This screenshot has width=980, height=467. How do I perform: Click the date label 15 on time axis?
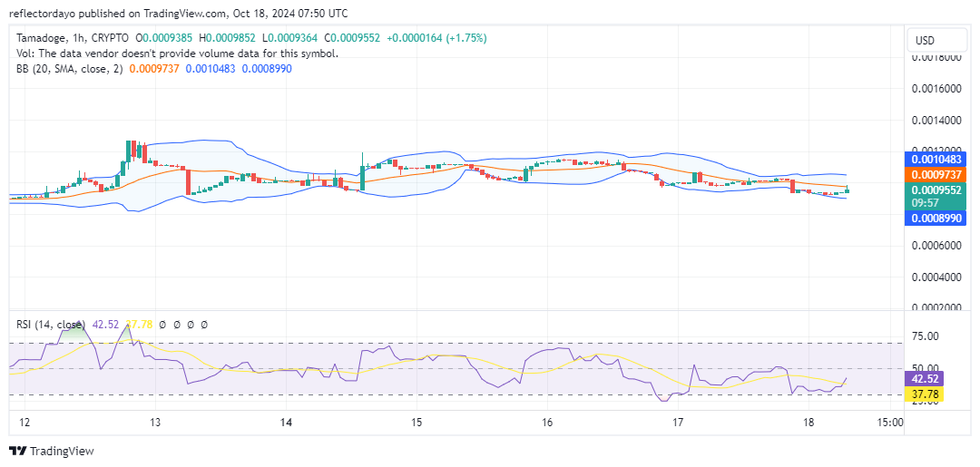[x=416, y=423]
